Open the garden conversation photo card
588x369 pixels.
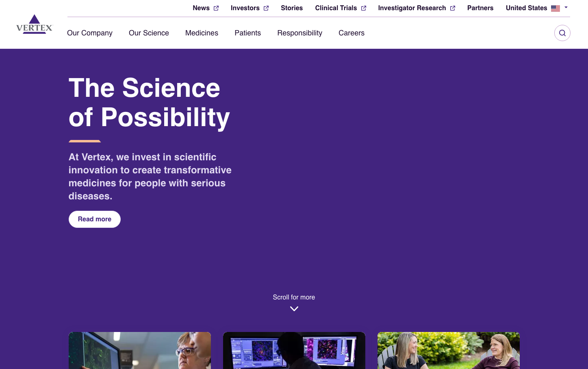(448, 350)
